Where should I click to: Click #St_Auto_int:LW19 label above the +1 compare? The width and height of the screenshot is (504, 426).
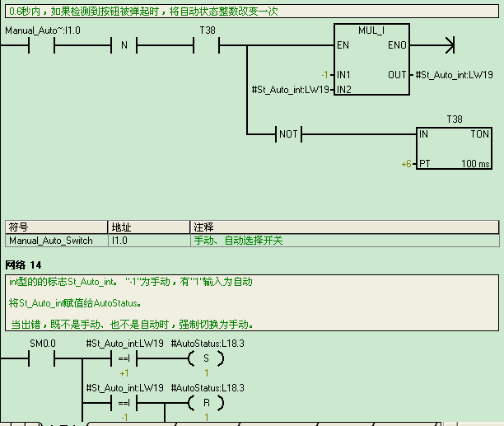click(x=124, y=344)
